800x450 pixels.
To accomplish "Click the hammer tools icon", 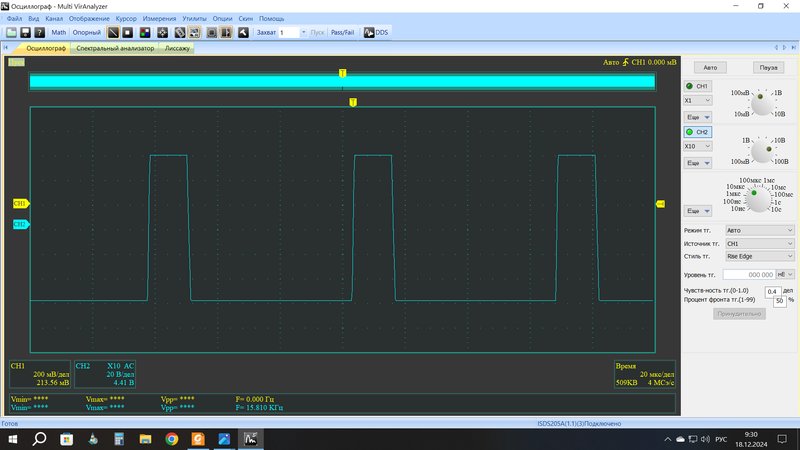I will point(243,32).
